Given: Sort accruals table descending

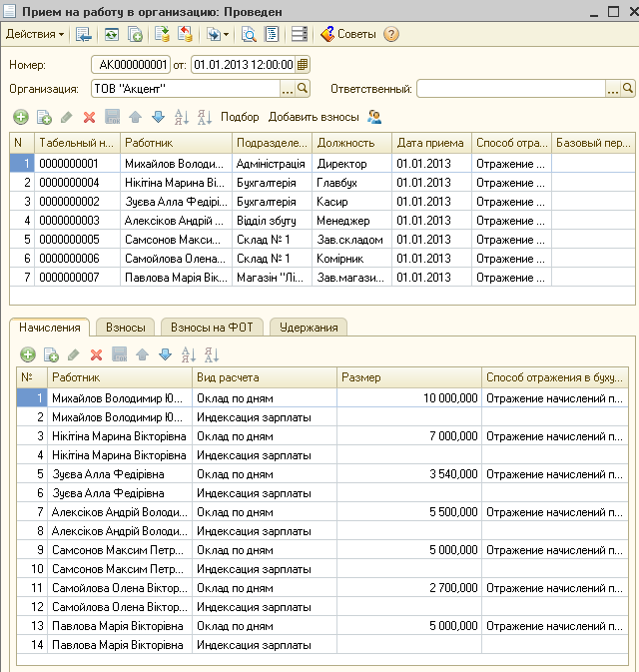Looking at the screenshot, I should 212,354.
